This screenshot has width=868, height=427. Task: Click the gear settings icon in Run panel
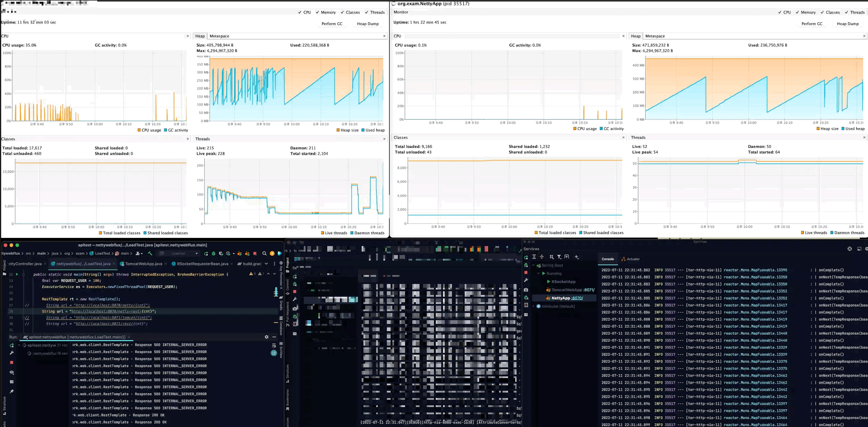266,337
